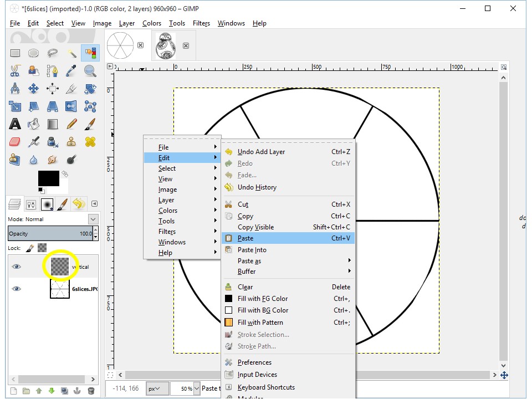Expand the Buffer submenu
532x399 pixels.
(288, 272)
